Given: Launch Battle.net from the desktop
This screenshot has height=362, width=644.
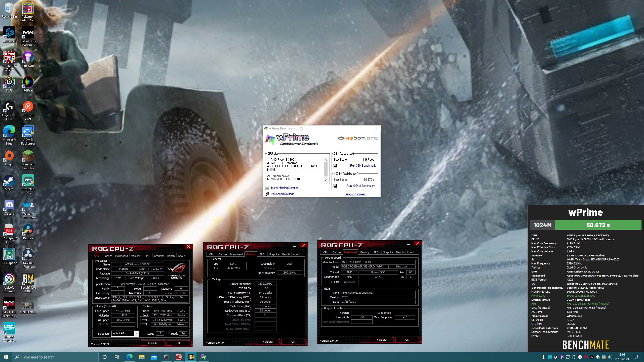Looking at the screenshot, I should tap(9, 35).
